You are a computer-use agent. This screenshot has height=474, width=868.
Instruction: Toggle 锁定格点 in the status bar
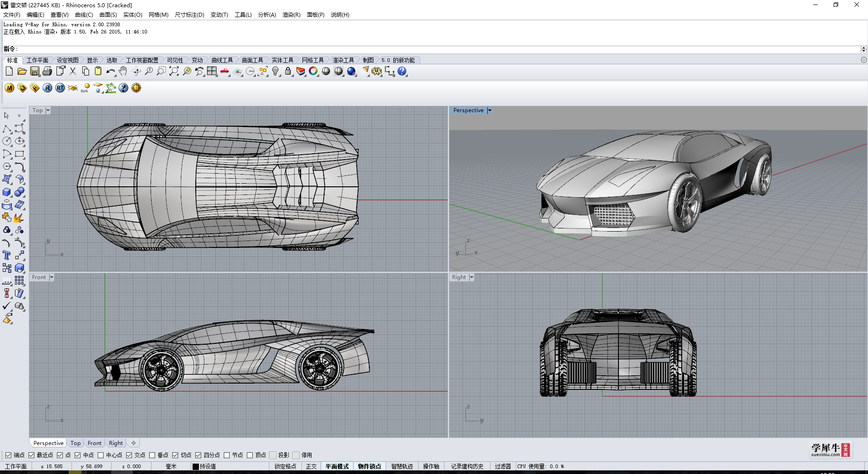(x=285, y=466)
